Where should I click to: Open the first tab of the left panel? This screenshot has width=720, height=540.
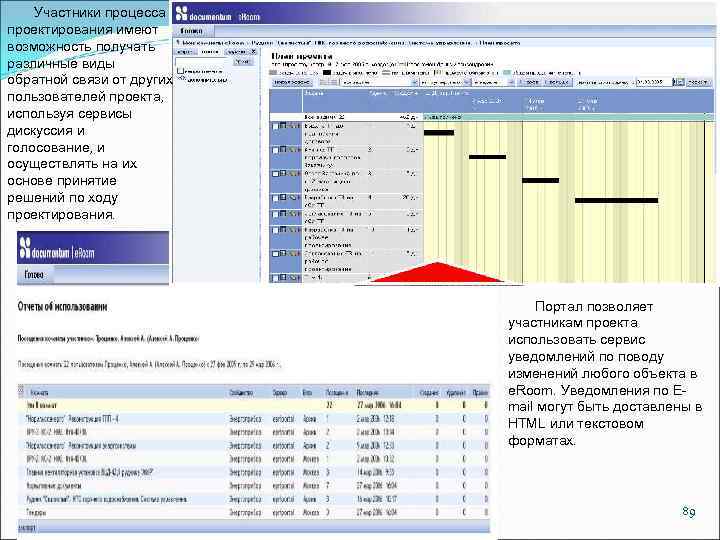click(185, 52)
